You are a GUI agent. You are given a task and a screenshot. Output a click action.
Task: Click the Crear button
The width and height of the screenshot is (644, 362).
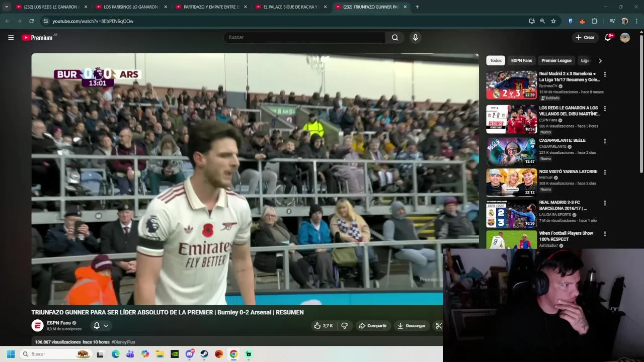[585, 37]
